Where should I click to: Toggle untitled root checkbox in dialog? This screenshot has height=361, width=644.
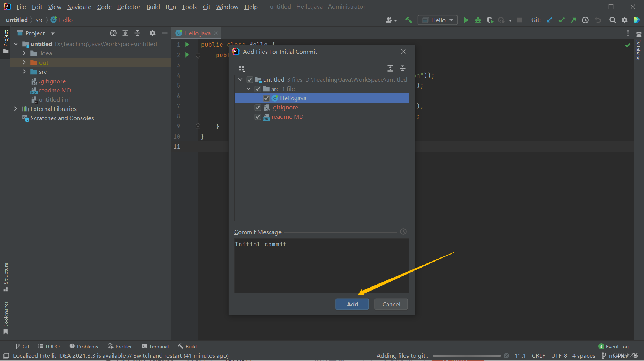[250, 80]
